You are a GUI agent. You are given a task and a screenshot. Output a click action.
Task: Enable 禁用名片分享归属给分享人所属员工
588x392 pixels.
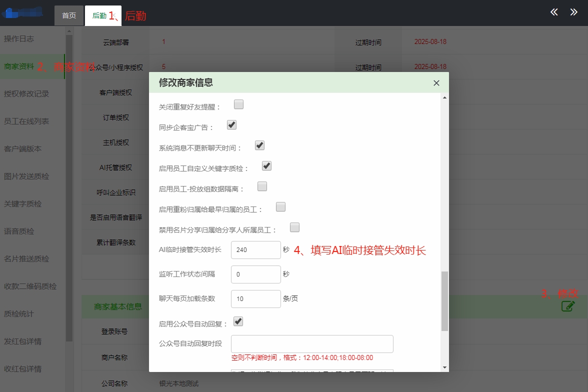294,227
